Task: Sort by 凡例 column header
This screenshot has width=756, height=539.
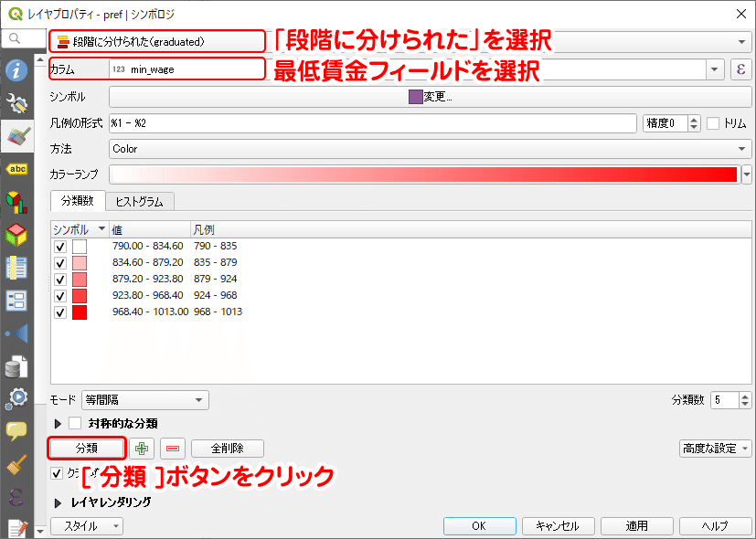Action: tap(471, 229)
